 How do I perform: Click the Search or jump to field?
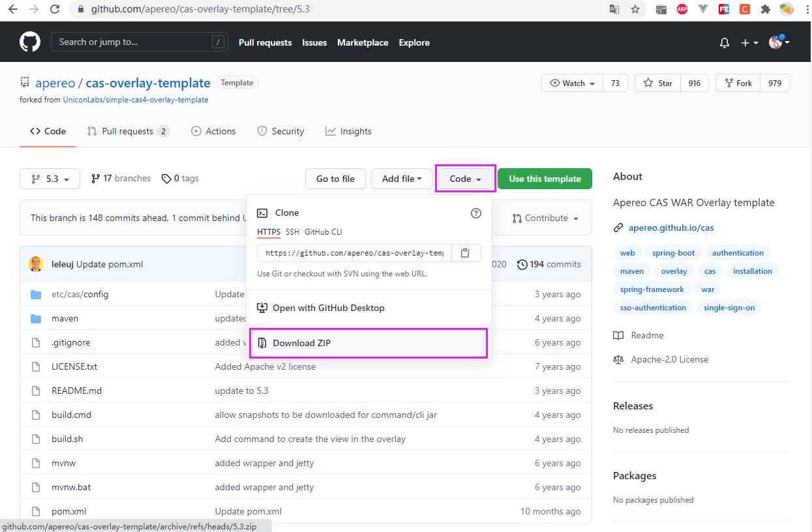(140, 42)
